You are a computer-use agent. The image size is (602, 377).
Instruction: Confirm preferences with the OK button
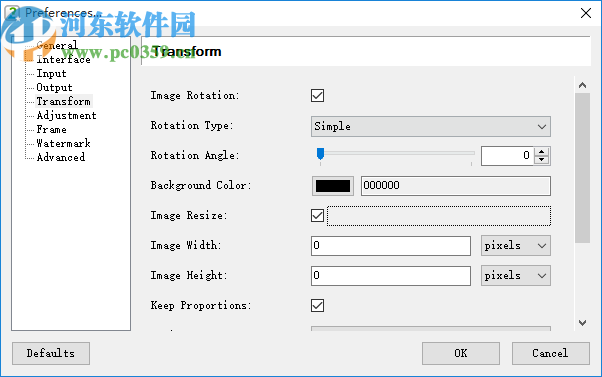tap(461, 353)
